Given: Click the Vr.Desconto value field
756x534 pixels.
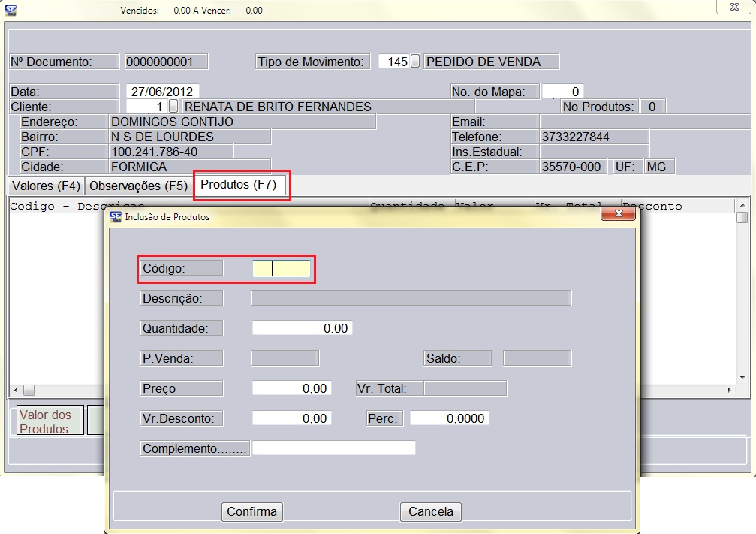Looking at the screenshot, I should (x=291, y=418).
